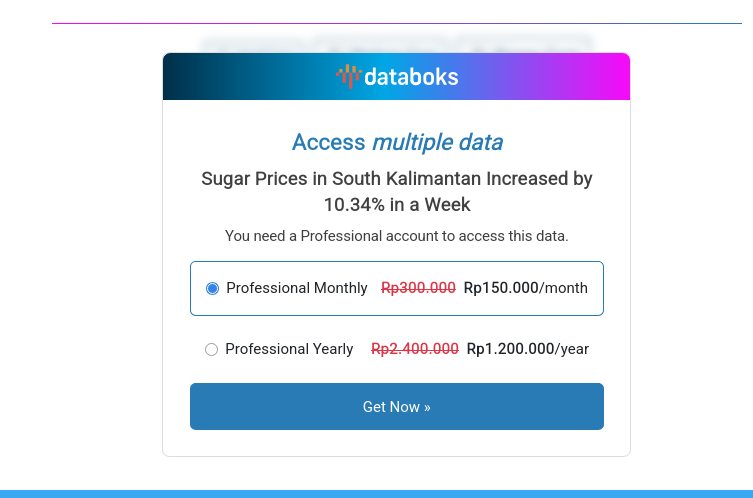Click the Access multiple data heading
Screen dimensions: 753x498
[397, 142]
